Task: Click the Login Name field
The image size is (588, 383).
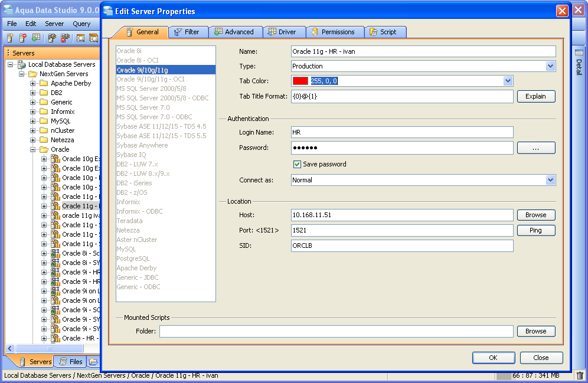Action: point(402,132)
